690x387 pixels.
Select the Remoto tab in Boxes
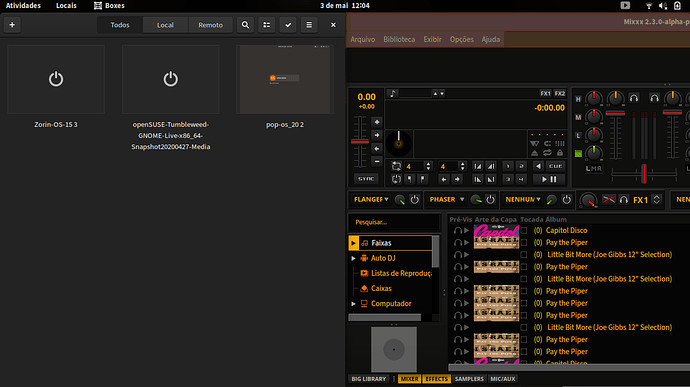(210, 25)
